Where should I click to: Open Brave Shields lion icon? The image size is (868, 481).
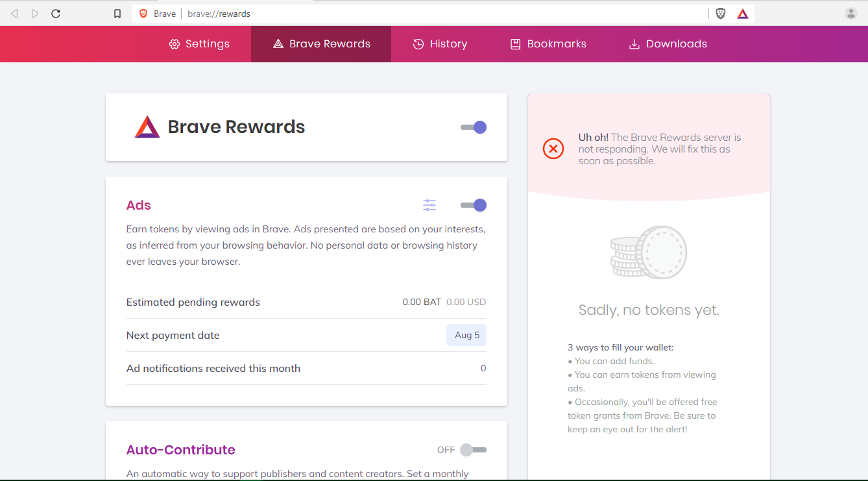720,14
